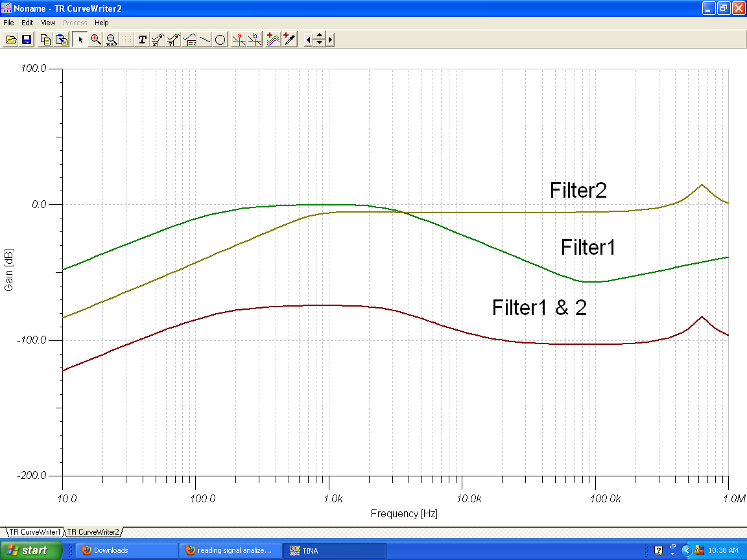Add a legend with the legend icon

pyautogui.click(x=189, y=40)
